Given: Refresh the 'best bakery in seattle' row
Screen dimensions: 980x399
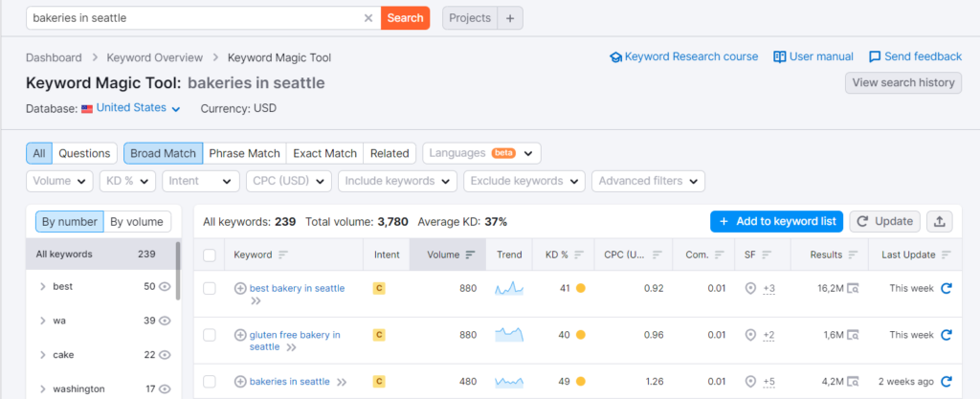Looking at the screenshot, I should click(x=947, y=288).
